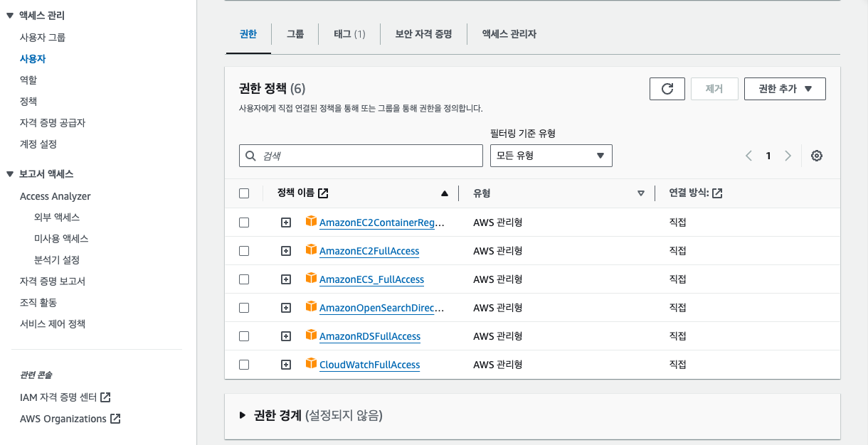Switch to the 권한 tab
868x445 pixels.
pyautogui.click(x=248, y=33)
